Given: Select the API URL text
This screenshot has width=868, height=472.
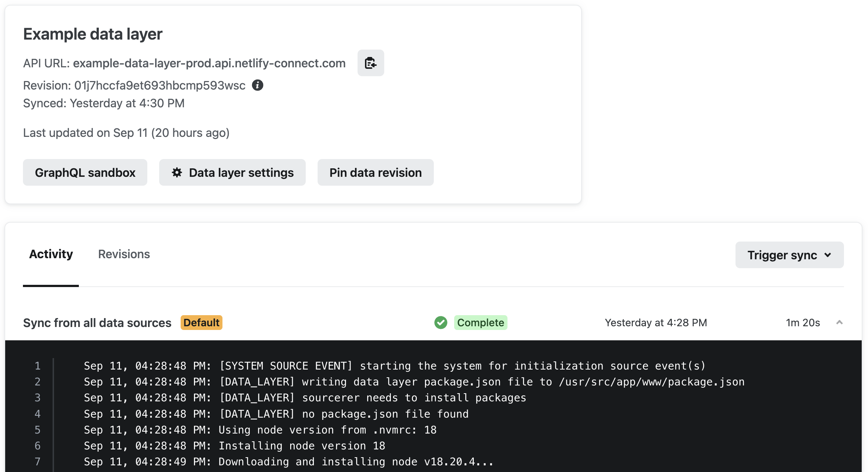Looking at the screenshot, I should (x=209, y=63).
